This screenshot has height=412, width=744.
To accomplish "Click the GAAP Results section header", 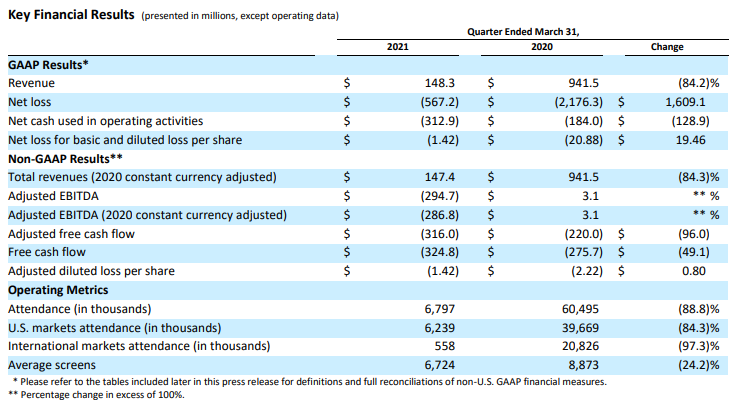I will coord(49,64).
